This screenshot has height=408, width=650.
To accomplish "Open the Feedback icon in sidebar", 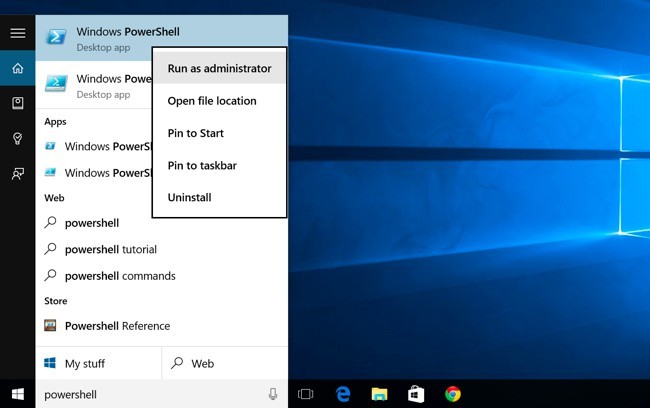I will pyautogui.click(x=17, y=173).
